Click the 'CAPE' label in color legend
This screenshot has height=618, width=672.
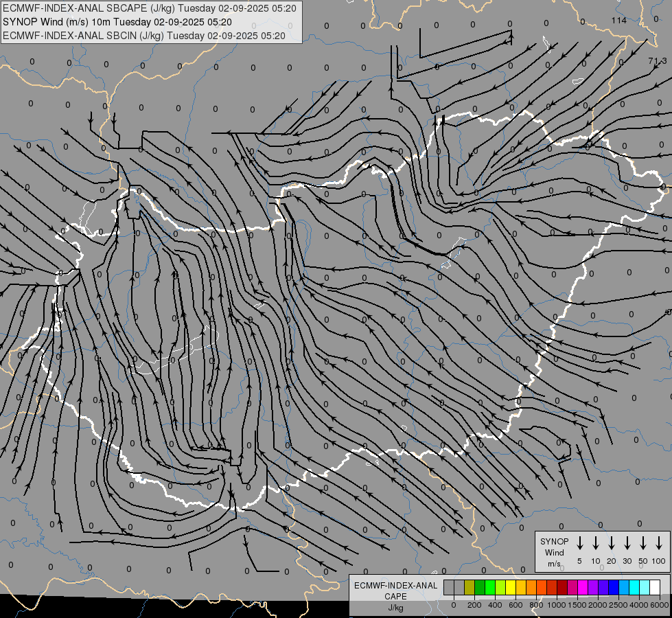coord(395,596)
